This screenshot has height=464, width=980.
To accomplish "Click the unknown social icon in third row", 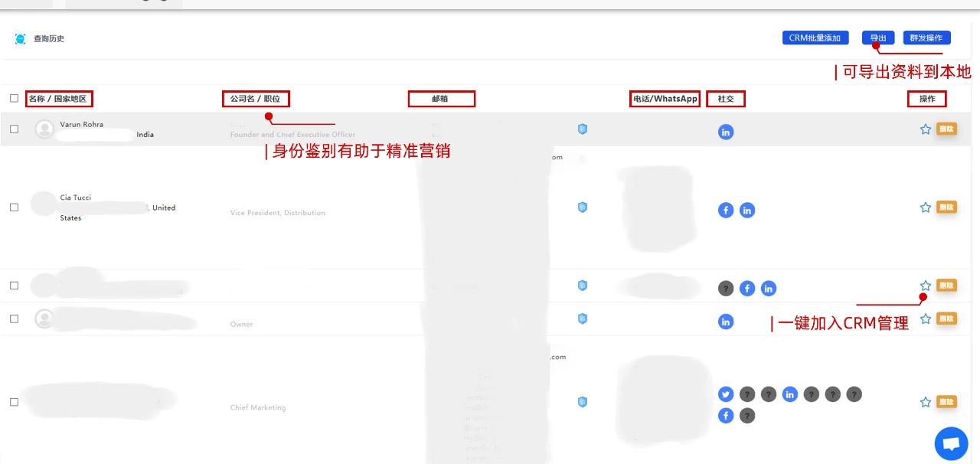I will pos(726,289).
